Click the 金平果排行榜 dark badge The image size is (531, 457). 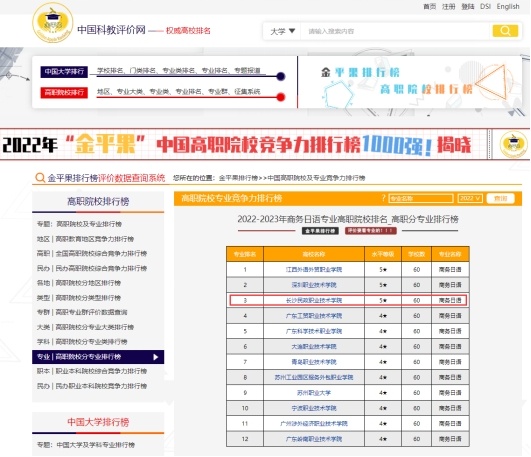(x=320, y=231)
